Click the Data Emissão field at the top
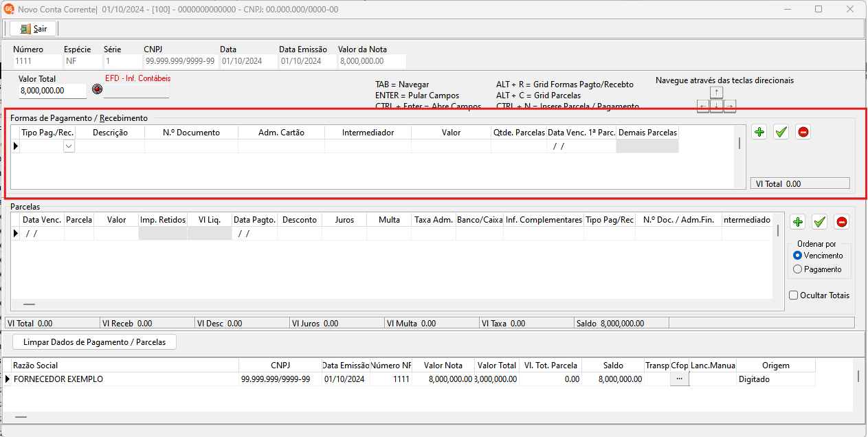868x437 pixels. coord(307,61)
